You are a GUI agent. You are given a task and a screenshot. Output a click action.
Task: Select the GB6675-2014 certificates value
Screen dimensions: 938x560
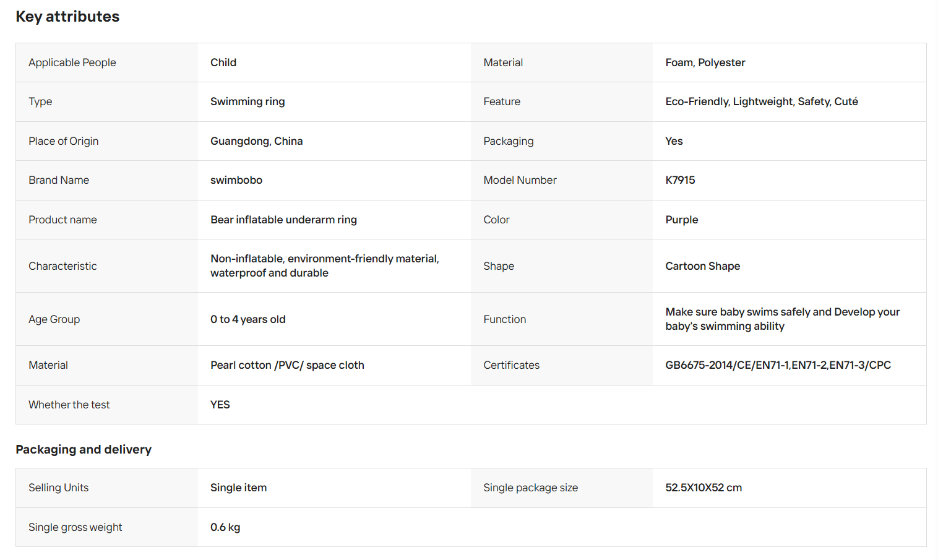[x=778, y=365]
